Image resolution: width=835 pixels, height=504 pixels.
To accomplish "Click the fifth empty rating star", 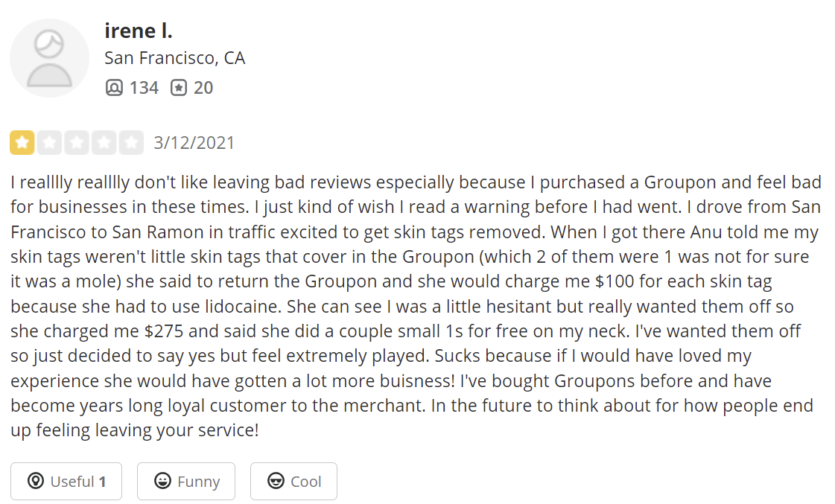I will pyautogui.click(x=131, y=143).
